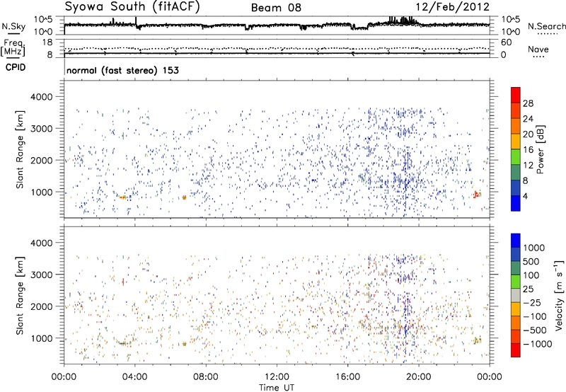The image size is (566, 392).
Task: Click the '60' tick on Nave axis
Action: [x=506, y=42]
